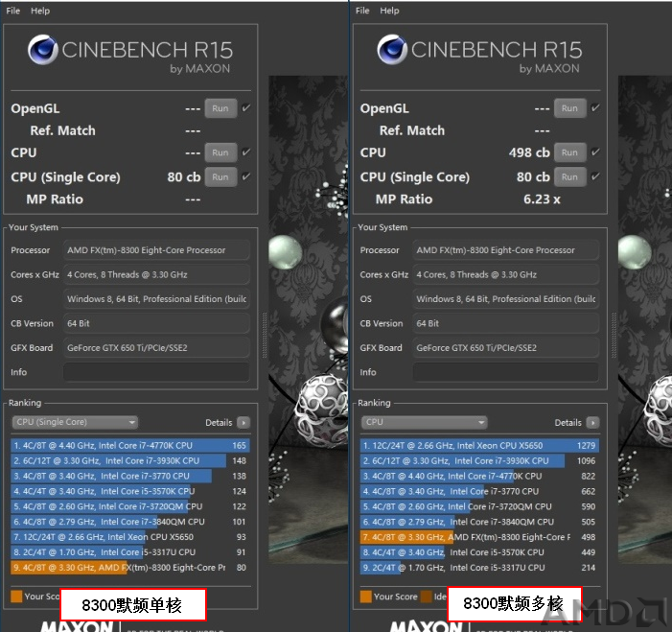Screen dimensions: 672x632
Task: Toggle CPU Single Core checkbox in left window
Action: point(246,176)
